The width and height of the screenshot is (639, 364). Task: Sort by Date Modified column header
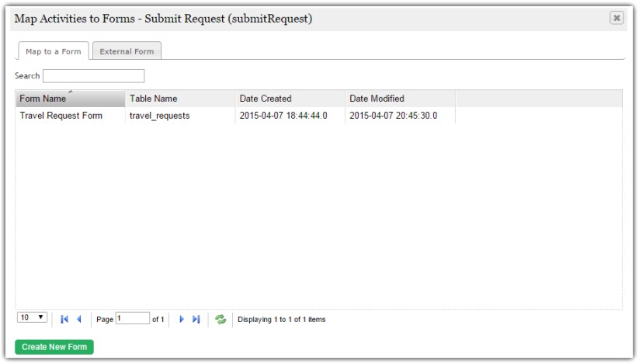coord(400,99)
